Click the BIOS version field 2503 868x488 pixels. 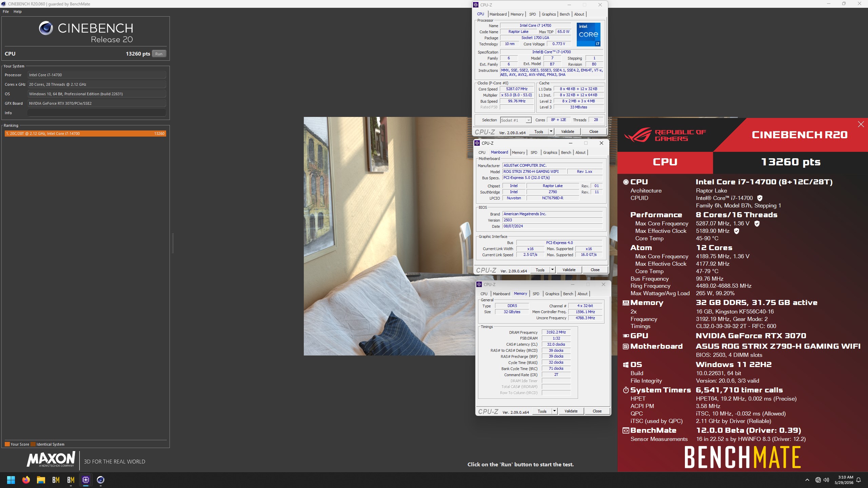point(553,220)
